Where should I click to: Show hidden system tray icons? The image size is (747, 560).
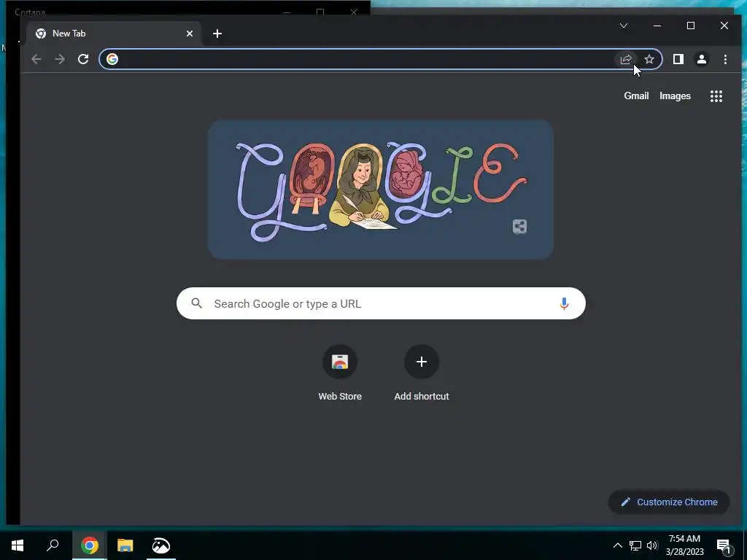tap(617, 545)
